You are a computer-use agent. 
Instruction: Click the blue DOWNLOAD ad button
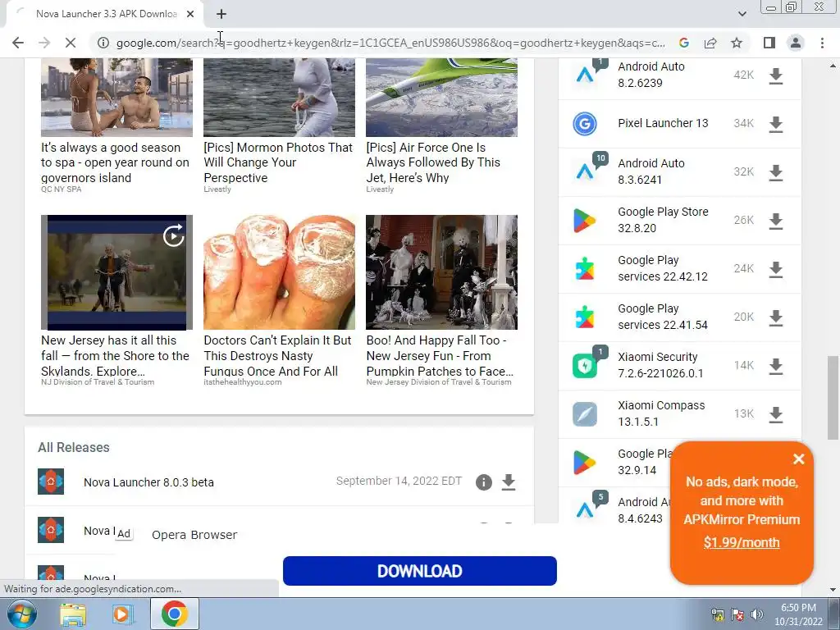(x=420, y=571)
